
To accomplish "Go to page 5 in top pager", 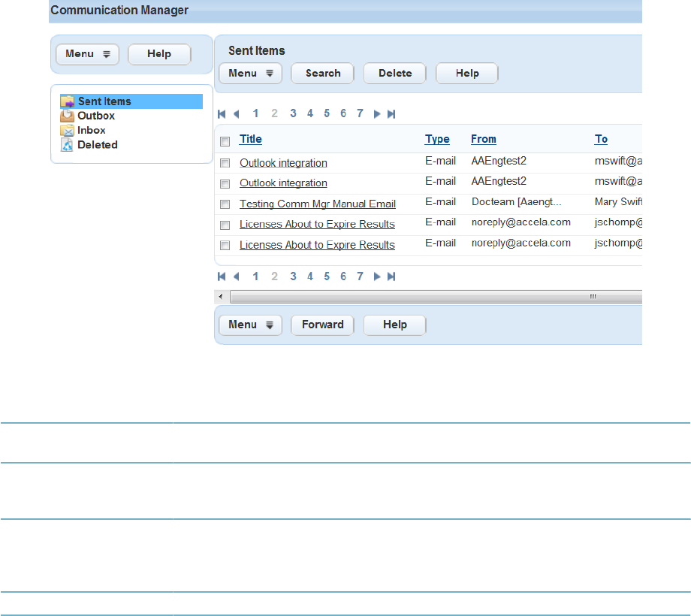I will 327,113.
